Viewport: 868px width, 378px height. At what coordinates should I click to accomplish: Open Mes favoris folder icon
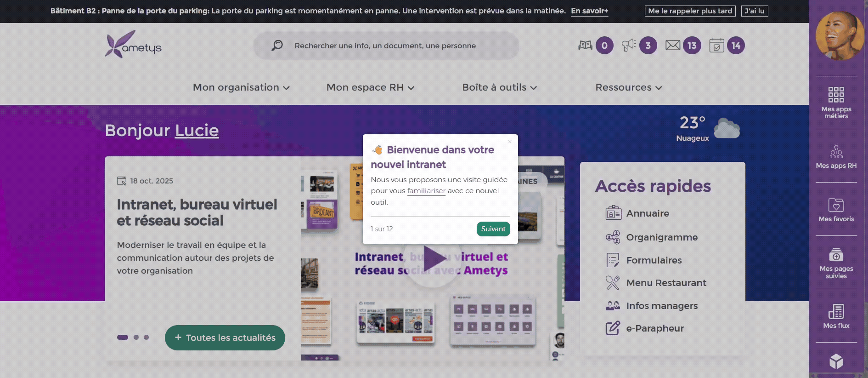click(836, 205)
